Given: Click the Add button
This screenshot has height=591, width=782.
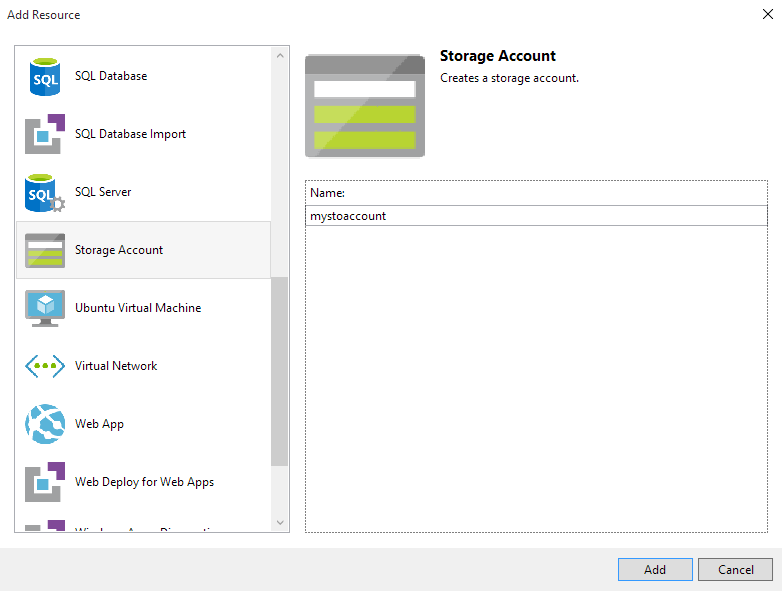Looking at the screenshot, I should (655, 570).
